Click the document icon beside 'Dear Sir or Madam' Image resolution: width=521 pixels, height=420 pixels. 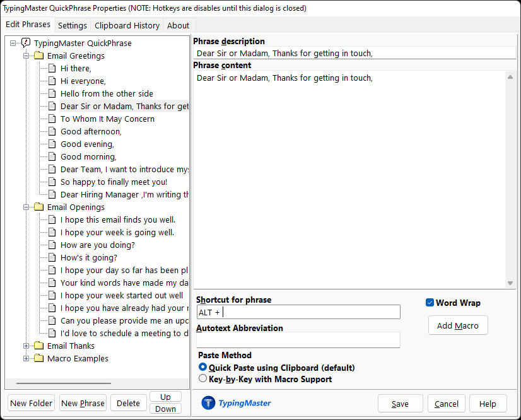pos(52,106)
